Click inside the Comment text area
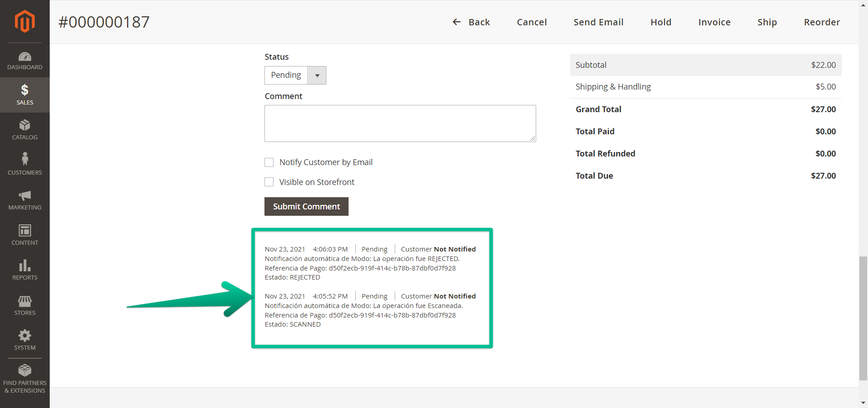868x408 pixels. [400, 123]
